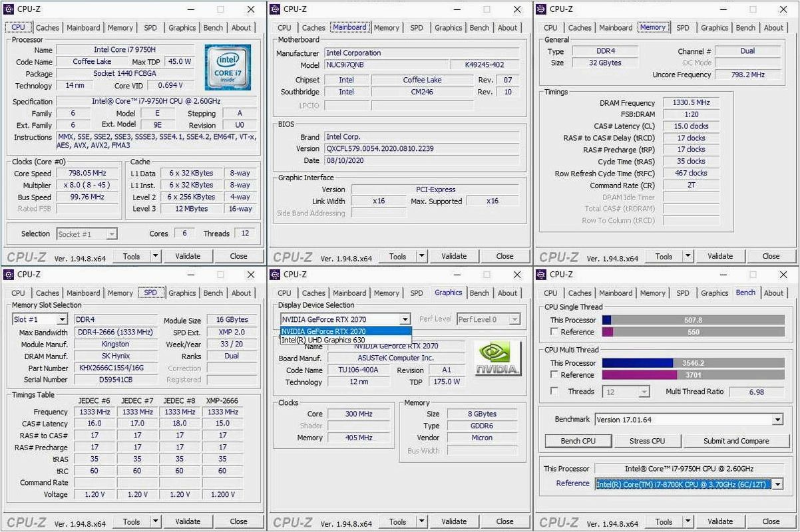Click the Uncore Frequency value 798.2 MHz

tap(747, 75)
